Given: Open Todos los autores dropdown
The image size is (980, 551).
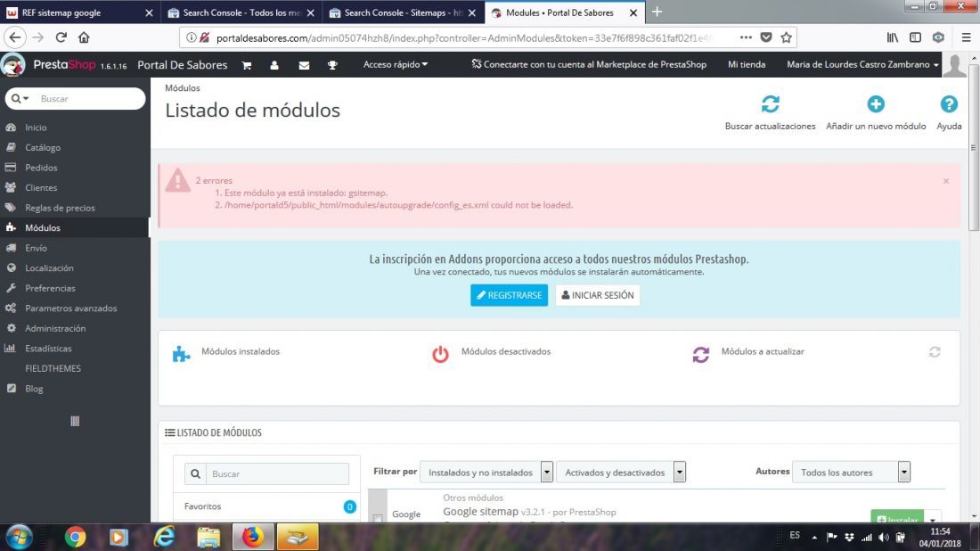Looking at the screenshot, I should coord(851,473).
